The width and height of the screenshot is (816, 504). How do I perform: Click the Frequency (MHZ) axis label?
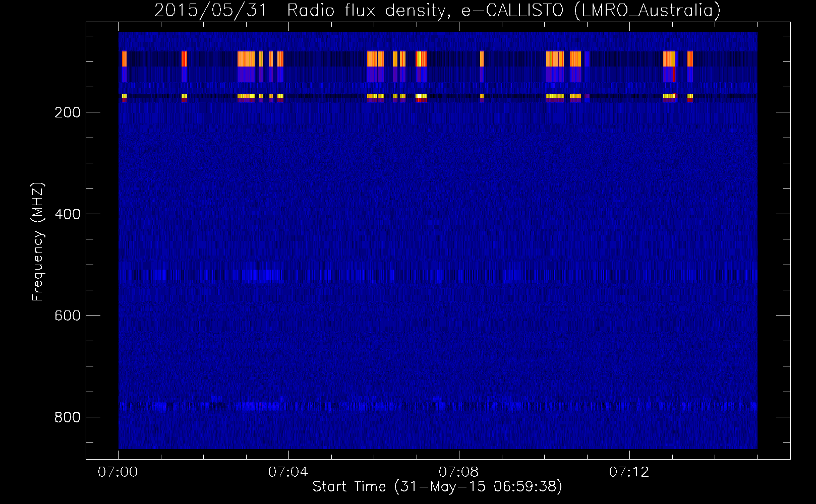click(38, 241)
